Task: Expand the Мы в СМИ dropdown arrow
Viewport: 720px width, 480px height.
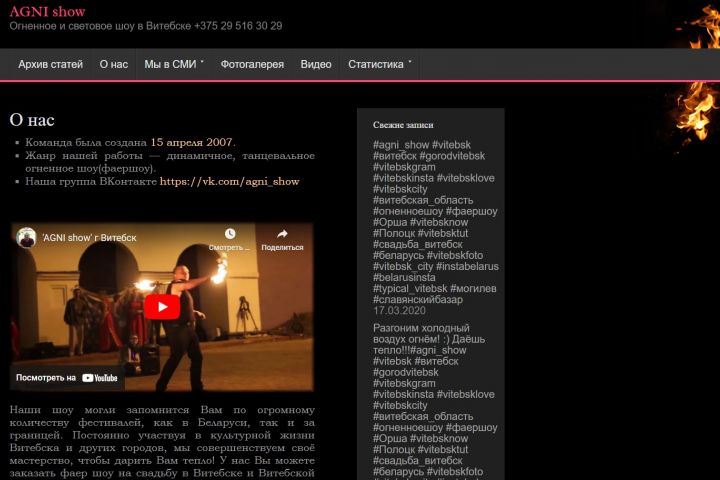Action: pyautogui.click(x=202, y=62)
